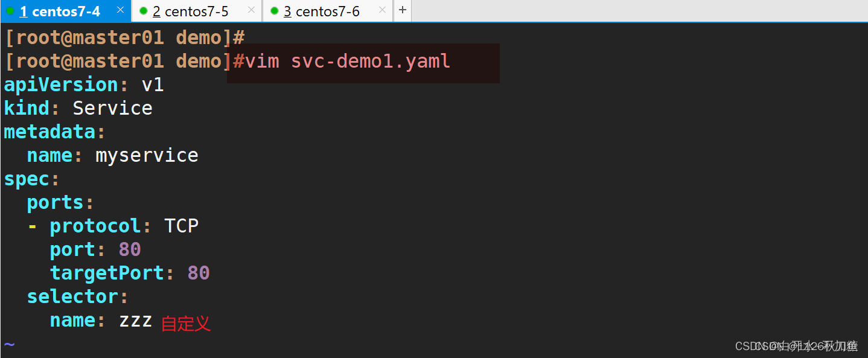868x358 pixels.
Task: Click green status dot on centos7-6 tab
Action: [x=275, y=11]
